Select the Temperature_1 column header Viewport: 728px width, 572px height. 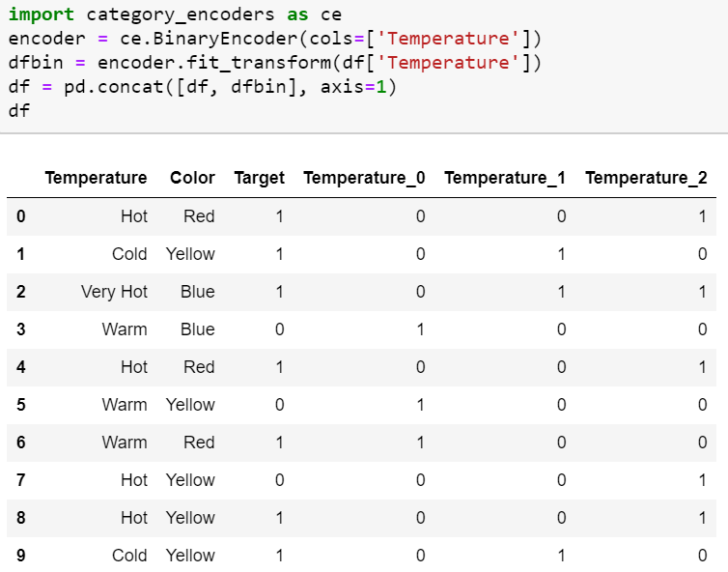[x=505, y=178]
